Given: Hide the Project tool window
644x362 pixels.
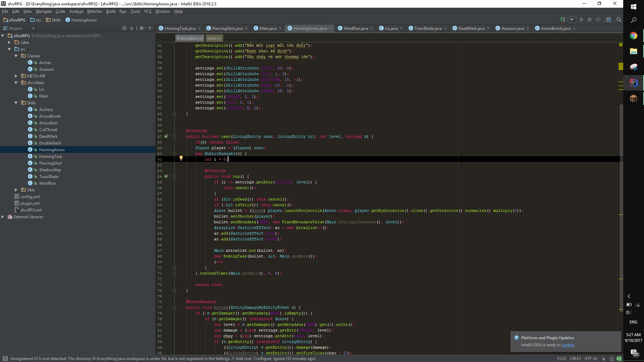Looking at the screenshot, I should tap(151, 28).
